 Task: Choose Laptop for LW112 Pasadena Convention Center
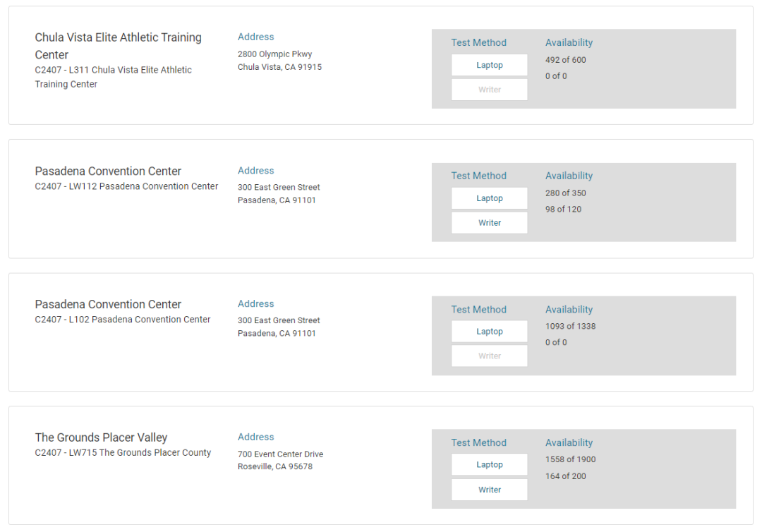pyautogui.click(x=489, y=198)
